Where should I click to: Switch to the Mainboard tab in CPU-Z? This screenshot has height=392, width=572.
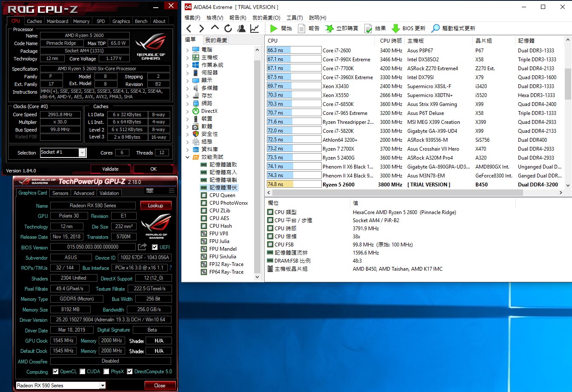click(57, 21)
